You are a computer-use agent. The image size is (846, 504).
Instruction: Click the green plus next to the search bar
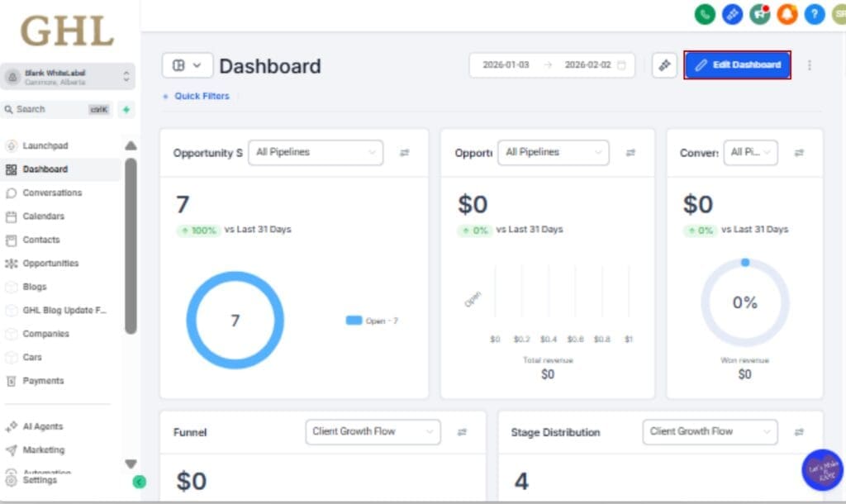(126, 109)
